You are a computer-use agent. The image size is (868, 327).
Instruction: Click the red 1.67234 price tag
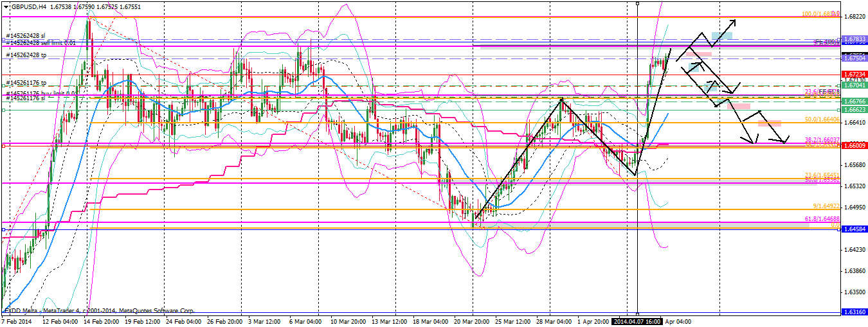pos(853,75)
